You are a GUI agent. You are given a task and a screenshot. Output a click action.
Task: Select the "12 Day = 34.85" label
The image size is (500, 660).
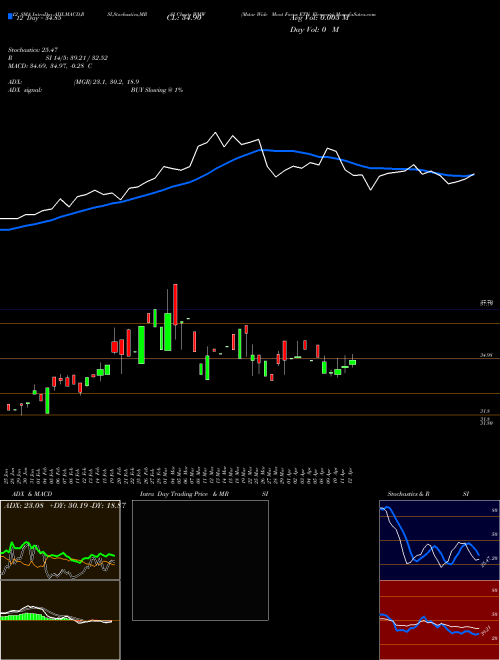(39, 18)
